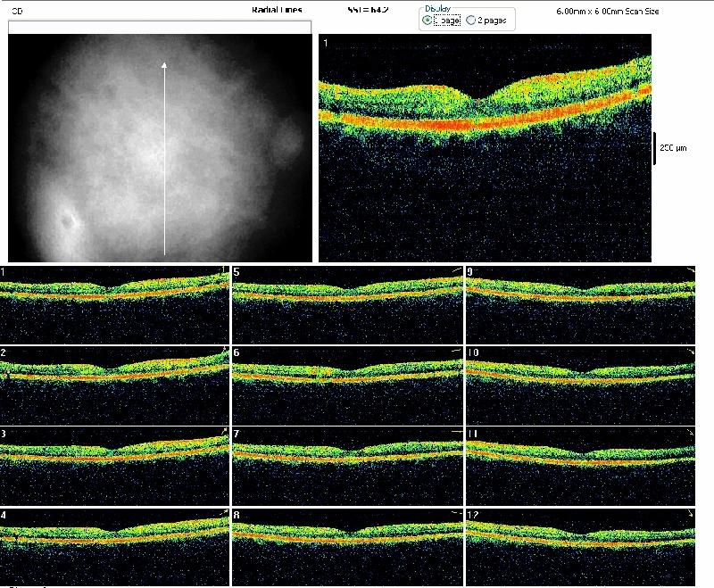Screen dimensions: 714x588
Task: Select radial scan thumbnail 4
Action: pos(115,546)
